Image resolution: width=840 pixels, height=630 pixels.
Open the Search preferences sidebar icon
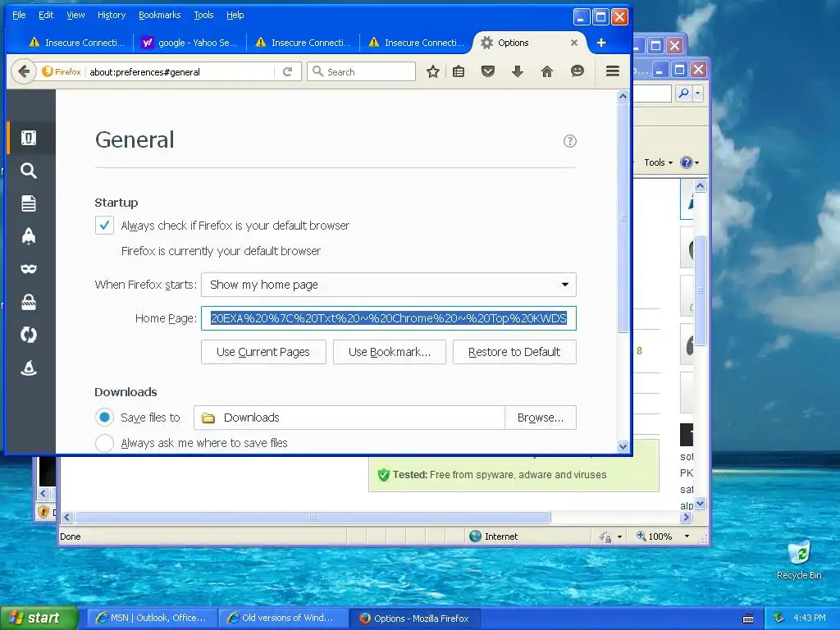point(29,171)
